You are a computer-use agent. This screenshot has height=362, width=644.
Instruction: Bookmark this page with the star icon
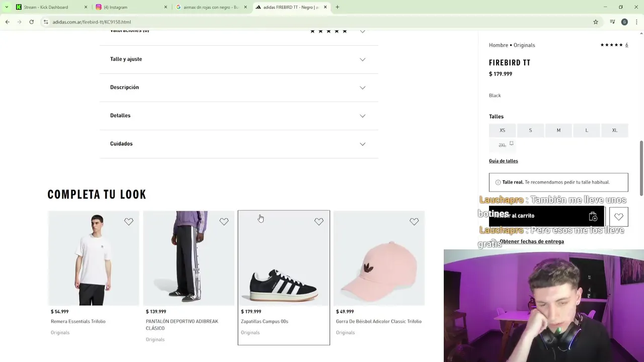596,22
